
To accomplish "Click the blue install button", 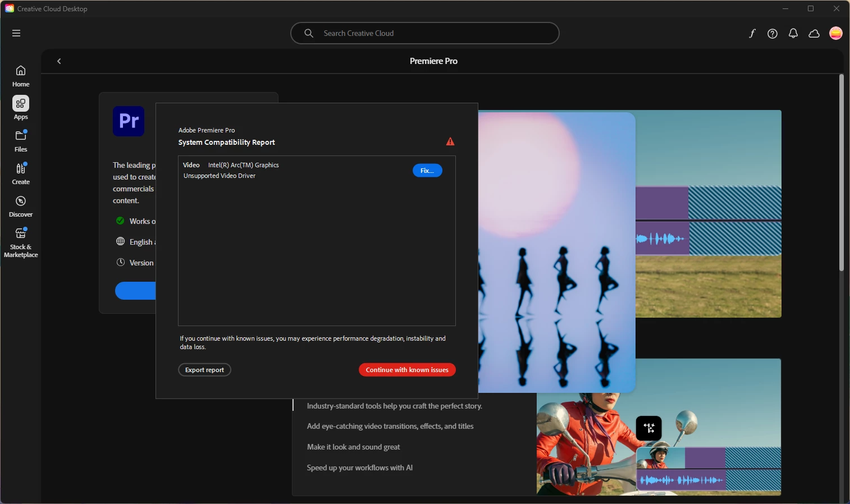I will pos(135,291).
